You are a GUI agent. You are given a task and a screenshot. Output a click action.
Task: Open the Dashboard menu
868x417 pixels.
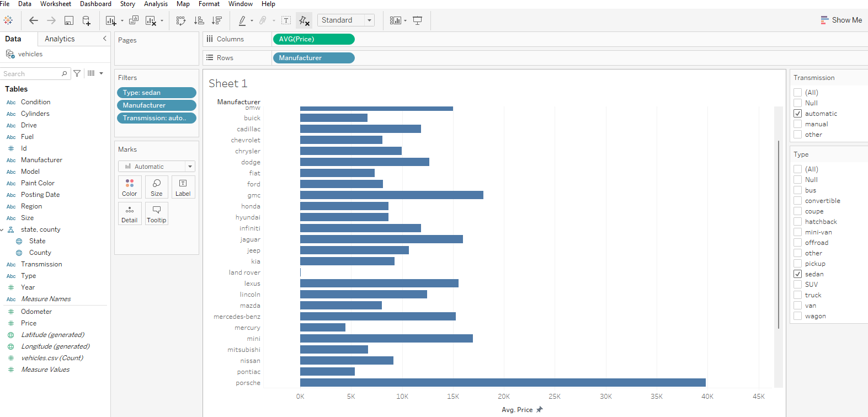96,4
